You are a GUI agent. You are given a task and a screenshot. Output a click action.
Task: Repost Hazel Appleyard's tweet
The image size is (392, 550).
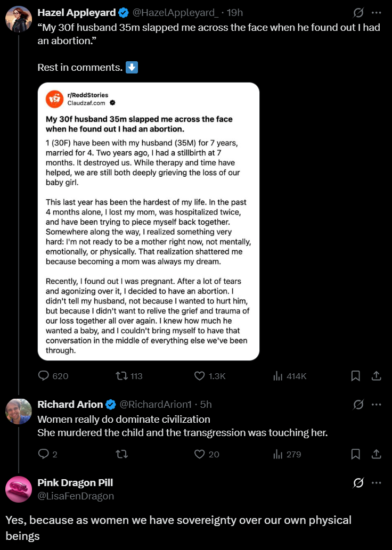[x=121, y=376]
